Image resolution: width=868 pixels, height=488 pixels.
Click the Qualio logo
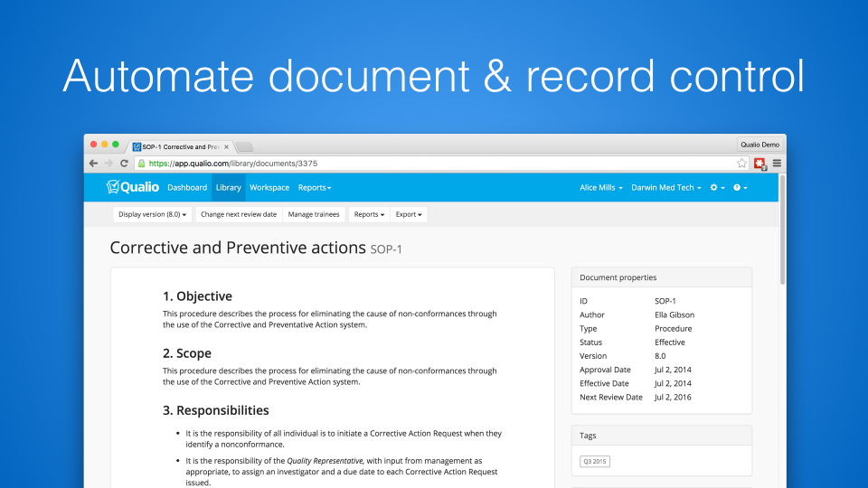133,187
